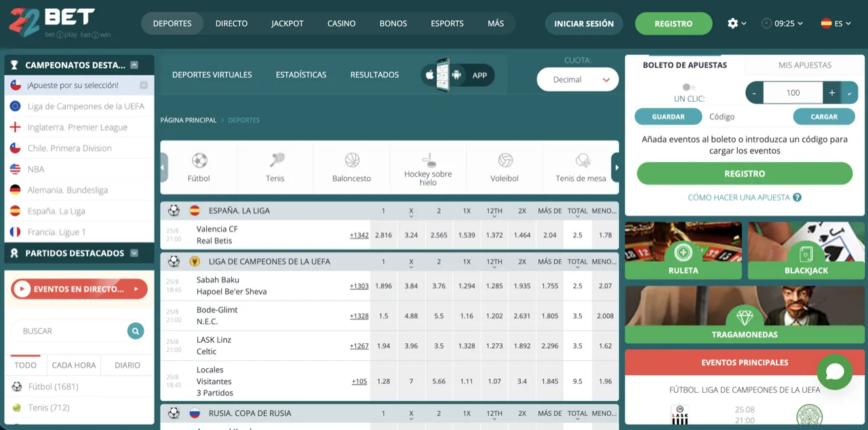Switch to the Cada Hora tab
The height and width of the screenshot is (430, 868).
pyautogui.click(x=74, y=365)
